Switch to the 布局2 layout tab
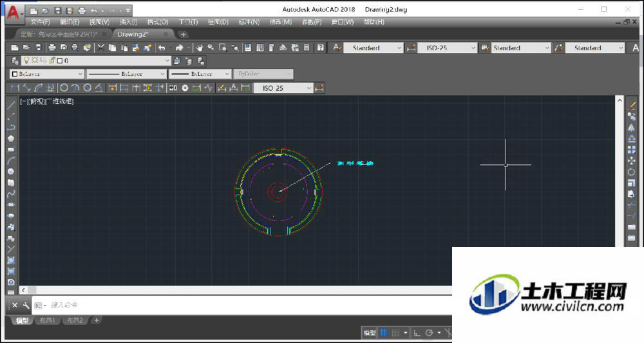The height and width of the screenshot is (343, 644). (x=75, y=320)
